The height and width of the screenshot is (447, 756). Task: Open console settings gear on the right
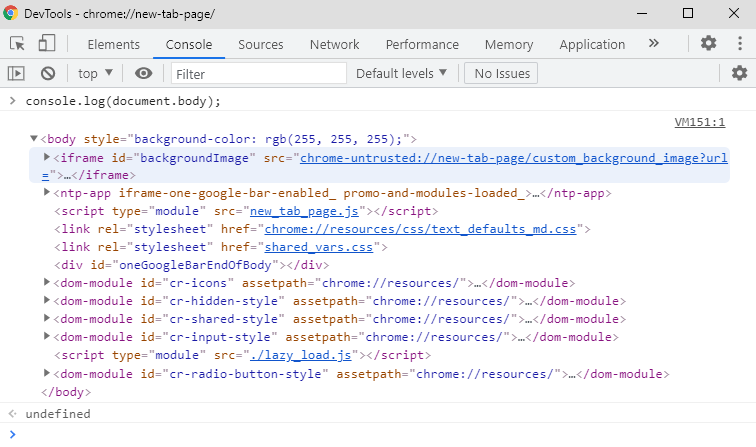click(x=739, y=73)
